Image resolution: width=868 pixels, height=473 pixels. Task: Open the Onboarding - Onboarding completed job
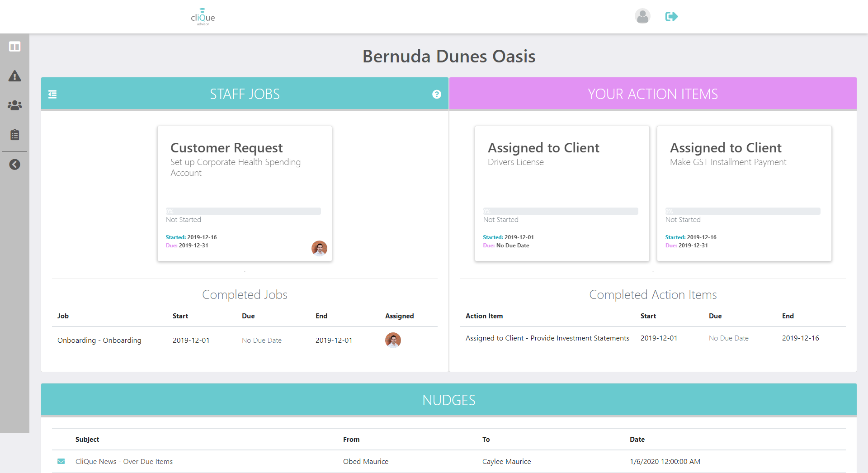[x=99, y=340]
